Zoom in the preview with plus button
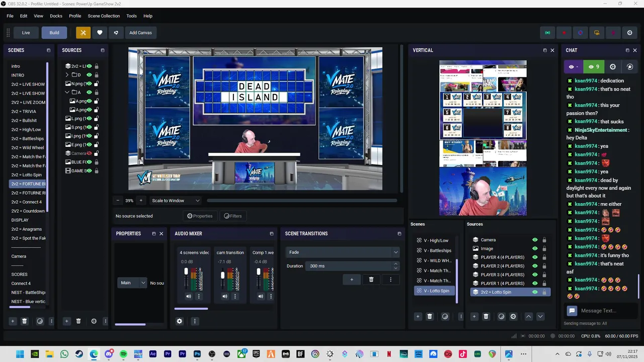The image size is (644, 362). pyautogui.click(x=141, y=201)
